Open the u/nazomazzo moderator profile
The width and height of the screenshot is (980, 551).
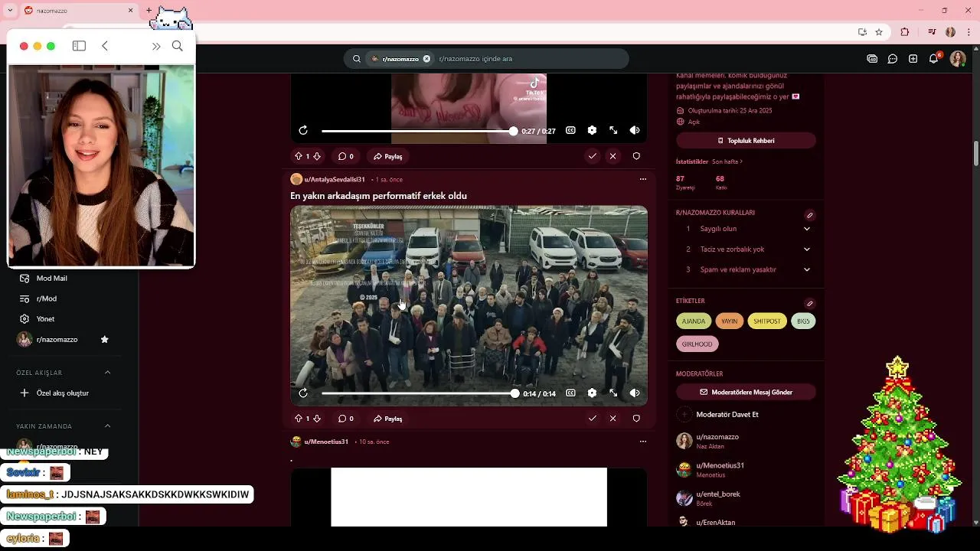(x=717, y=437)
